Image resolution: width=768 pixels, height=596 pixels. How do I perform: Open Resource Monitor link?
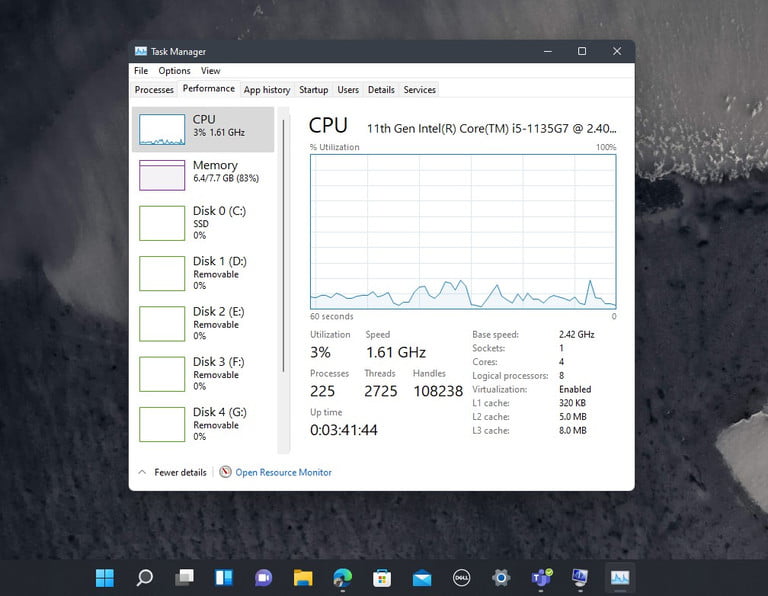click(284, 472)
